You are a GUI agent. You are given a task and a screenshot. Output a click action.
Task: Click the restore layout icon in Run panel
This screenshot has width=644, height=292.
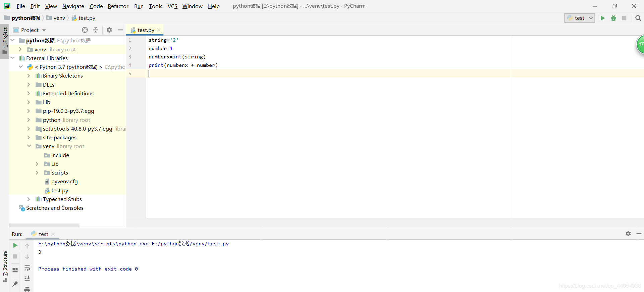[x=15, y=270]
